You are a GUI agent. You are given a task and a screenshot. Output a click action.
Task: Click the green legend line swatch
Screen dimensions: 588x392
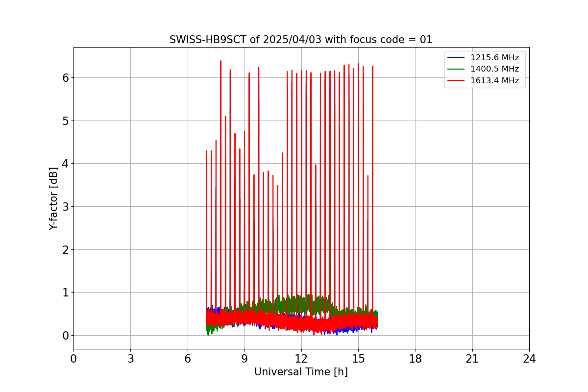pos(456,69)
